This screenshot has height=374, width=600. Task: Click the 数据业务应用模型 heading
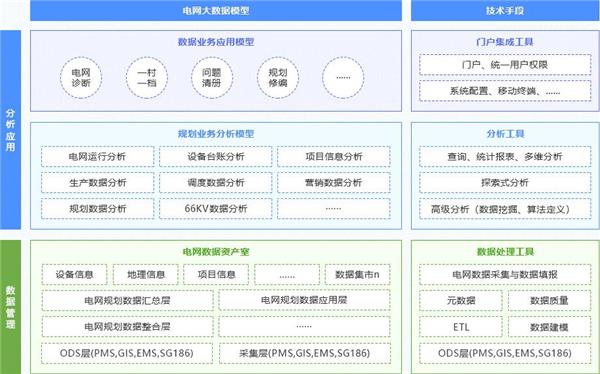pyautogui.click(x=216, y=42)
